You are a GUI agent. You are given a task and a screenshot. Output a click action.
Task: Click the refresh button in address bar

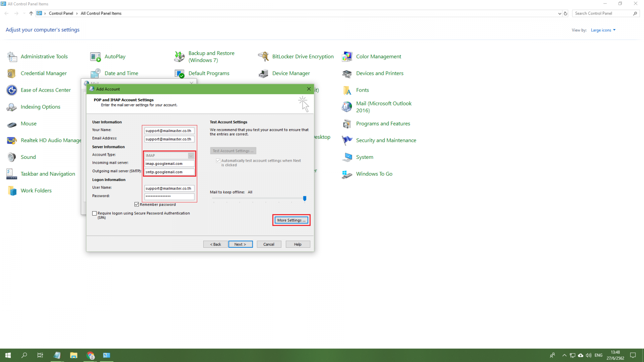tap(566, 14)
